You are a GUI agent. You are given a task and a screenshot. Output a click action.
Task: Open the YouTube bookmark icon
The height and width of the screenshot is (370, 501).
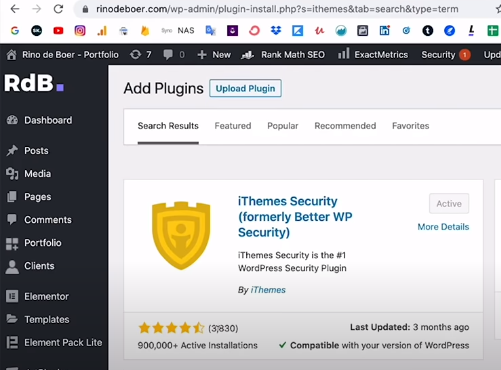[x=58, y=31]
